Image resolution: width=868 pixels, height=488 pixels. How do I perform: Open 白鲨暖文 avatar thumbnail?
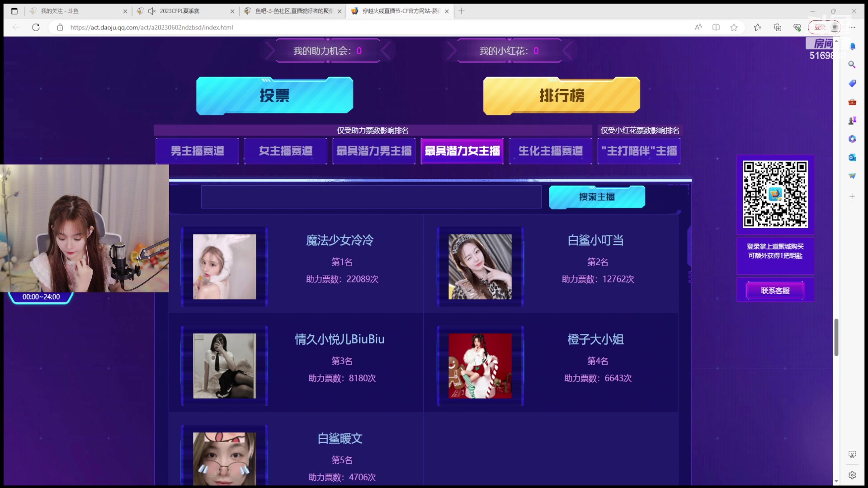click(225, 459)
